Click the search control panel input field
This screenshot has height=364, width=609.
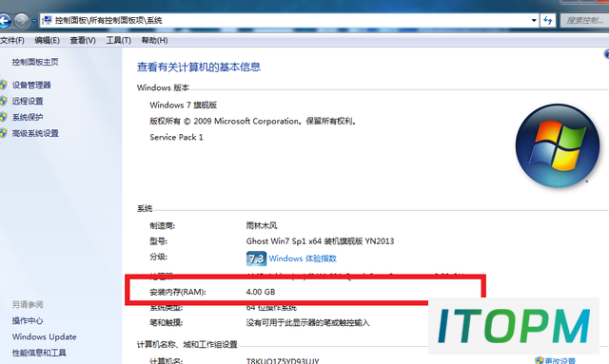pos(584,20)
